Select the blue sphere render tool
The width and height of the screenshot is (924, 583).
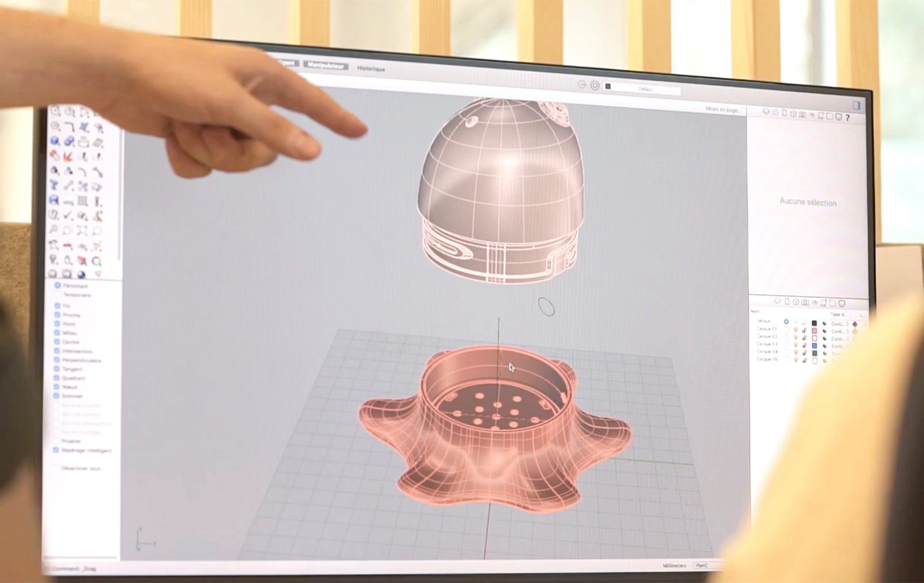point(82,274)
